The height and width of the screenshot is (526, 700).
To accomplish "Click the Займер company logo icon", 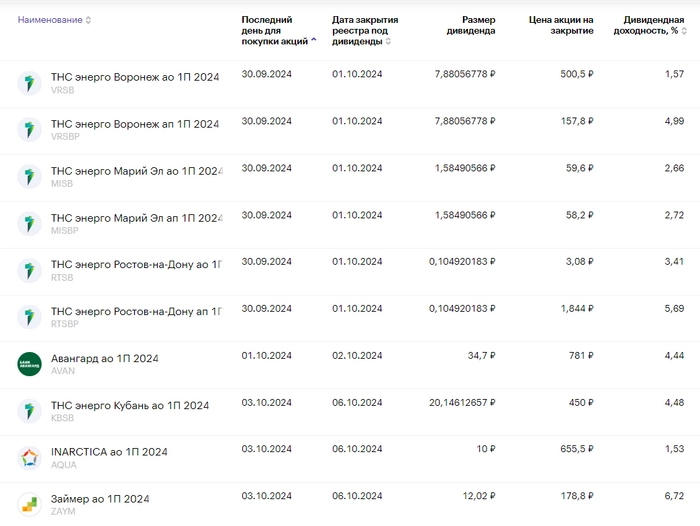I will (x=29, y=504).
